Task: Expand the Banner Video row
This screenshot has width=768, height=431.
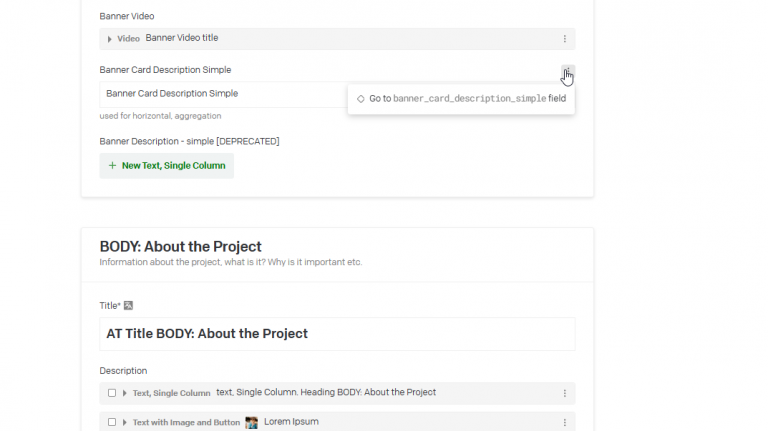Action: click(x=109, y=39)
